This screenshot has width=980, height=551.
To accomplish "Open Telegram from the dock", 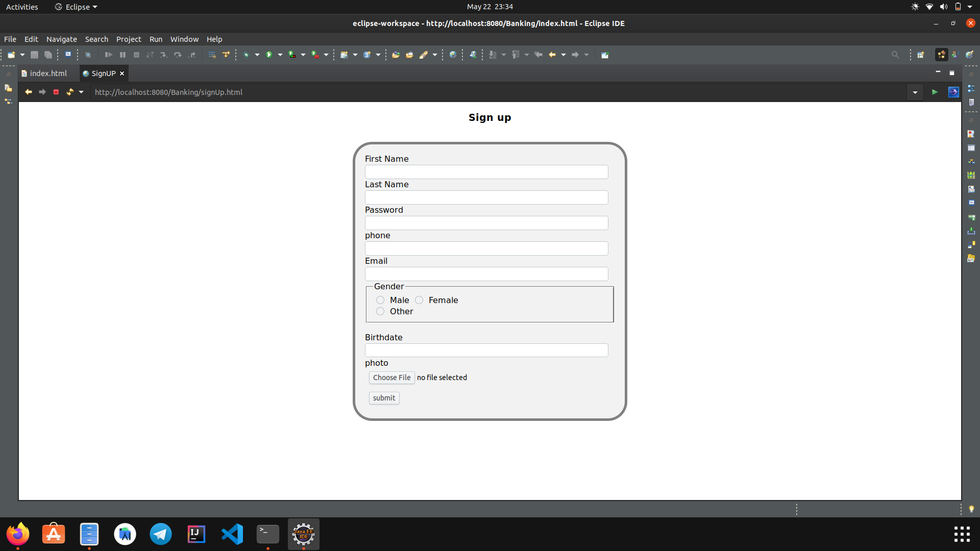I will pyautogui.click(x=161, y=534).
